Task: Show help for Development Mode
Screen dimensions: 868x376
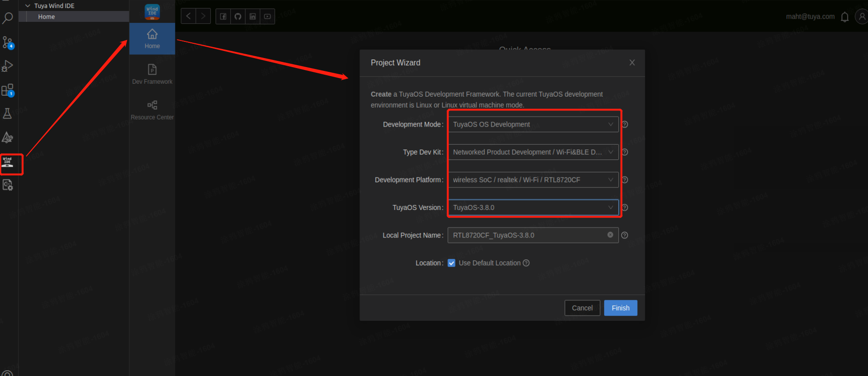Action: click(x=625, y=124)
